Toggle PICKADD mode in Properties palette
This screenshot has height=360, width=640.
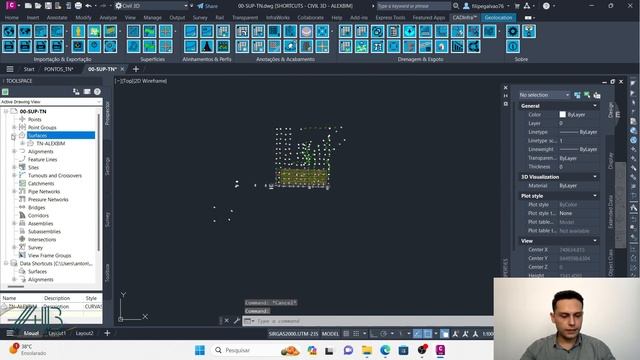[577, 95]
